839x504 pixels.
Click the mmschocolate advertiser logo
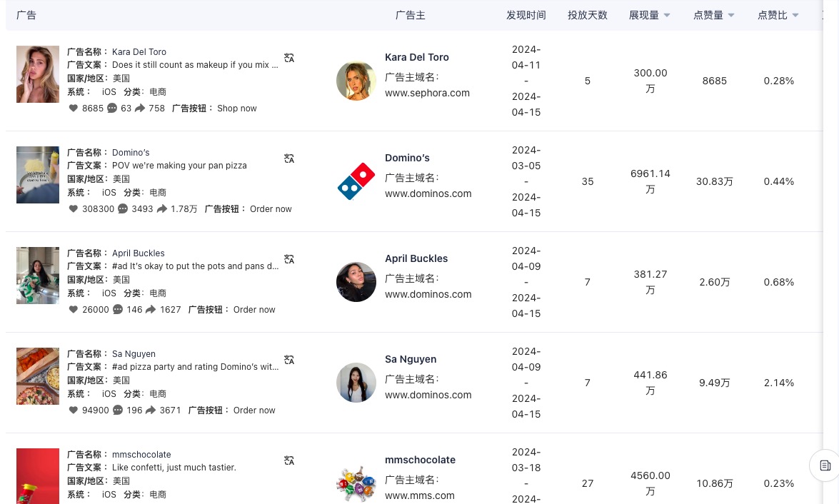(x=356, y=483)
